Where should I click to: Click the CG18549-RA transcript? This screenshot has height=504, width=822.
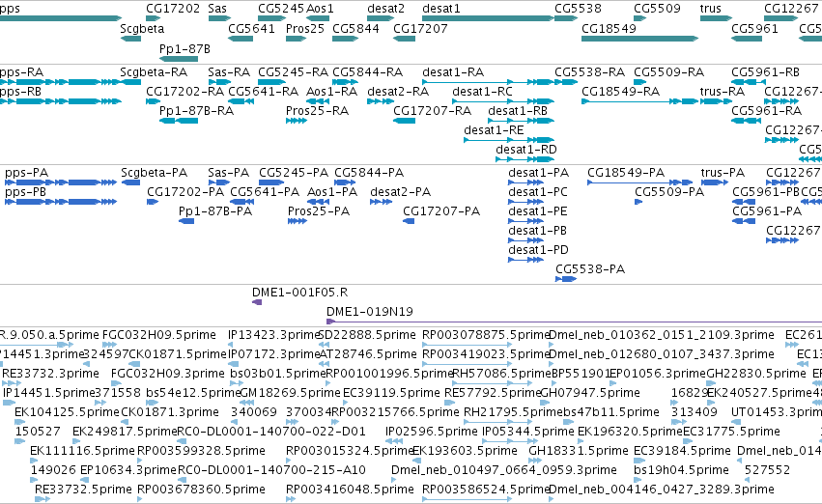(x=640, y=101)
